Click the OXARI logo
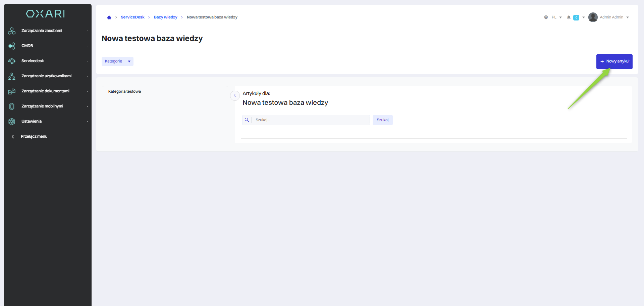 45,14
